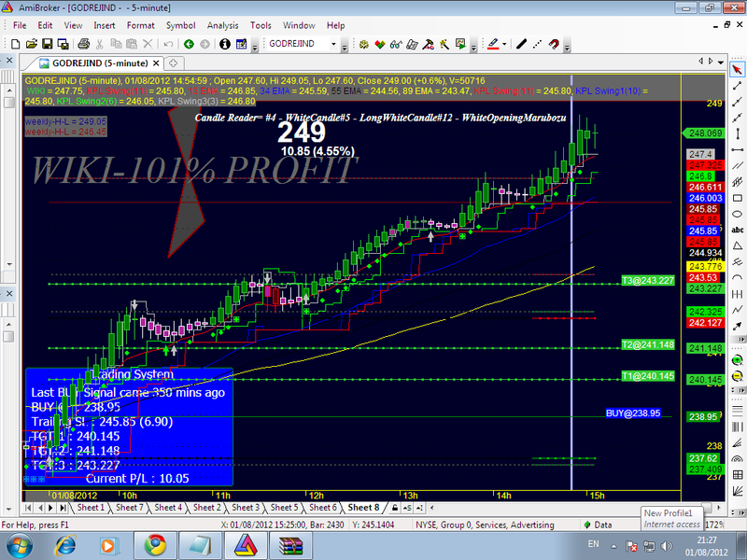The height and width of the screenshot is (560, 747).
Task: Open the chart tab list dropdown arrow
Action: click(721, 62)
